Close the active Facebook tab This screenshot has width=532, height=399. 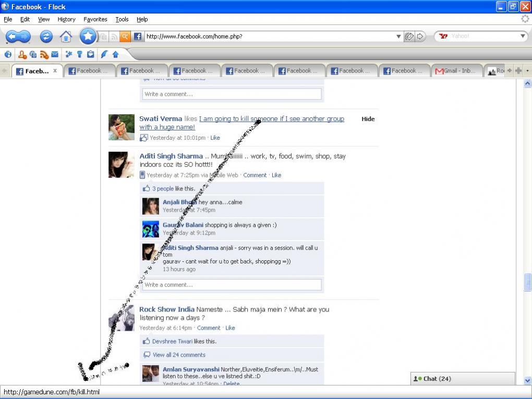55,70
